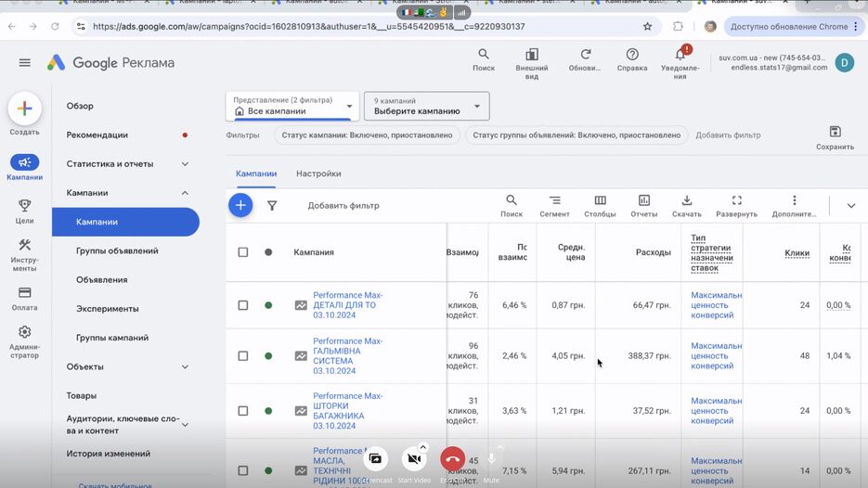Image resolution: width=868 pixels, height=488 pixels.
Task: Click the Статус группы объявлений filter chip
Action: coord(577,135)
